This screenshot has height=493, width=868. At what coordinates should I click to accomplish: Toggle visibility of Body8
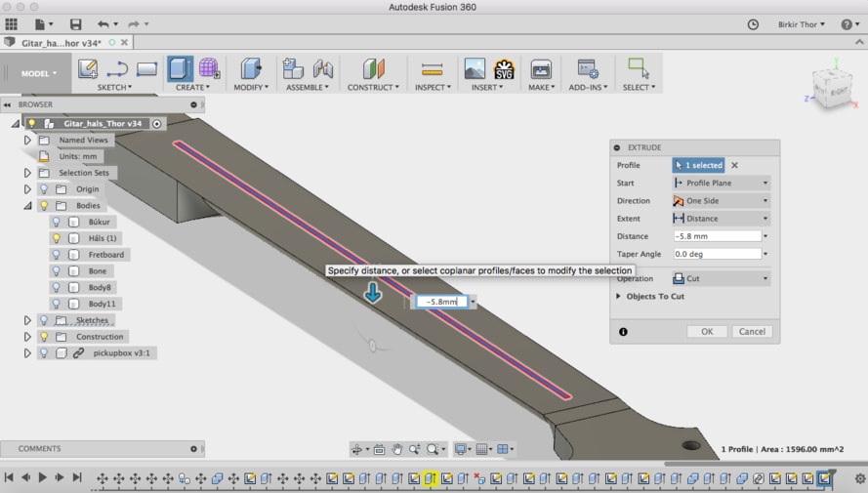[x=56, y=287]
